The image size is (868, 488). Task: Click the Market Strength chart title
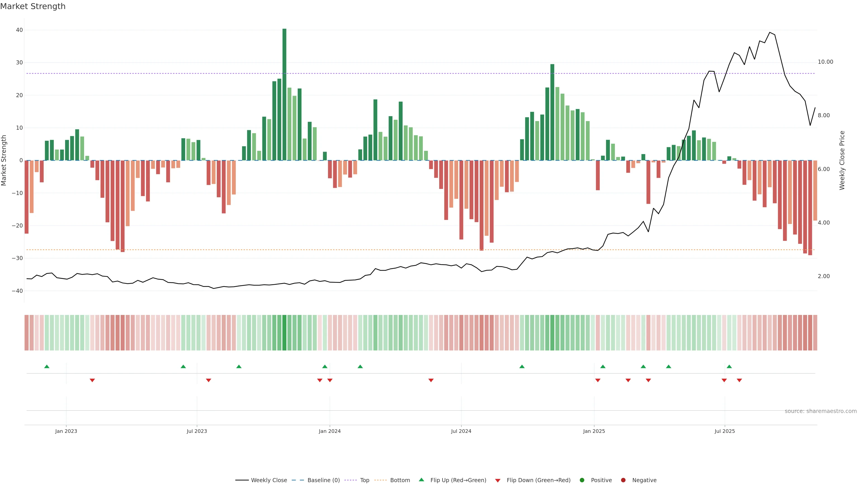coord(33,6)
